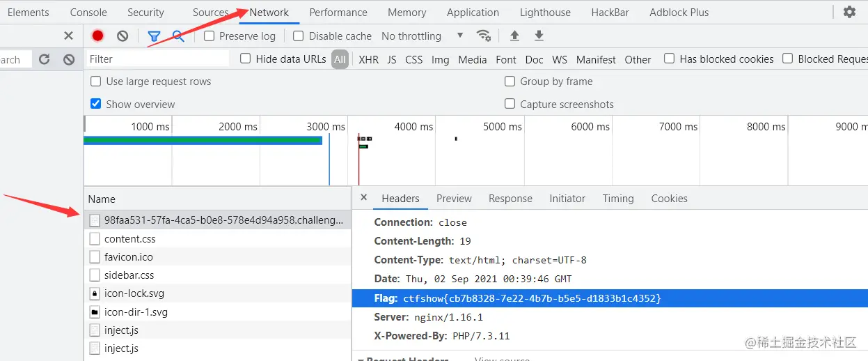Filter requests by Doc
Viewport: 868px width, 361px height.
click(534, 59)
